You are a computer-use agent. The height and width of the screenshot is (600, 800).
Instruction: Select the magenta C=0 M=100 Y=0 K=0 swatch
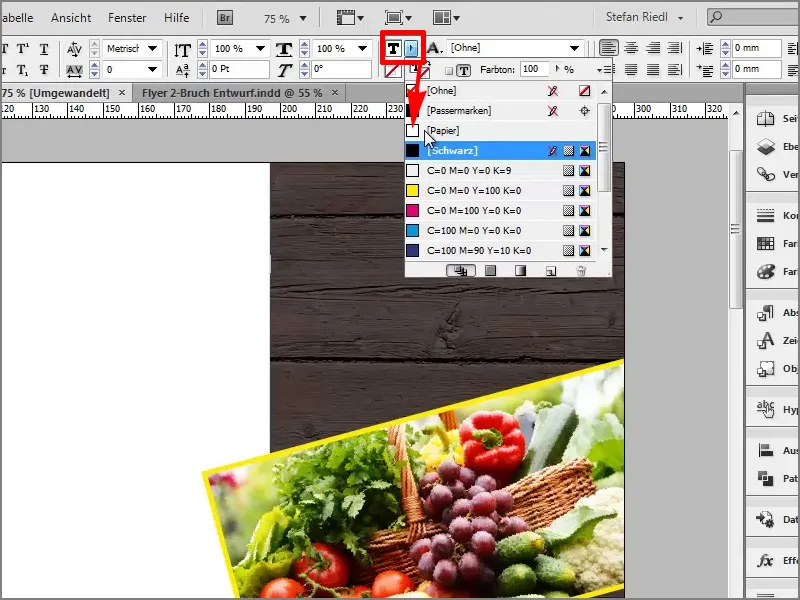point(500,211)
